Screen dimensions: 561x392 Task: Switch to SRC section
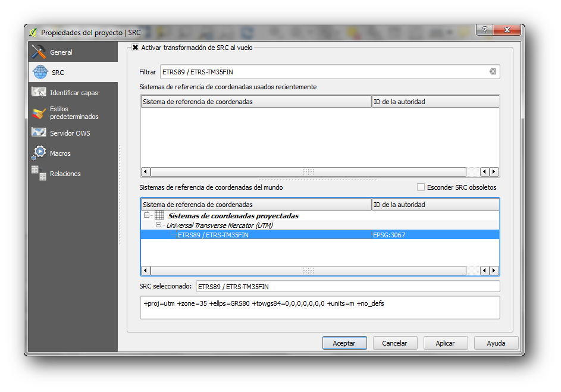tap(73, 72)
